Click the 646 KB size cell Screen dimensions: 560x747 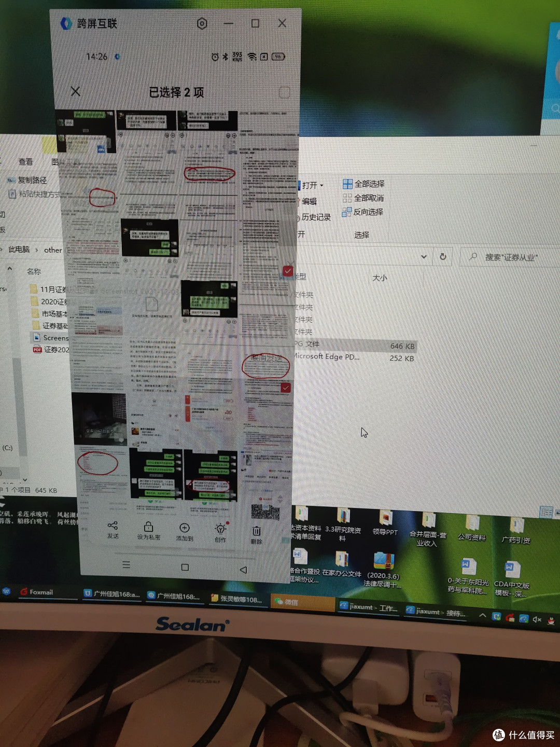point(402,346)
